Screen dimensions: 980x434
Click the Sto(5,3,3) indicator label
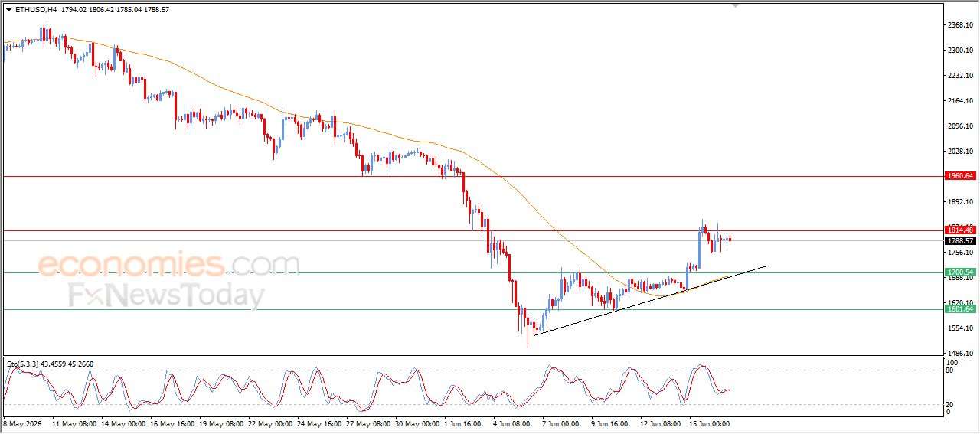(x=24, y=364)
